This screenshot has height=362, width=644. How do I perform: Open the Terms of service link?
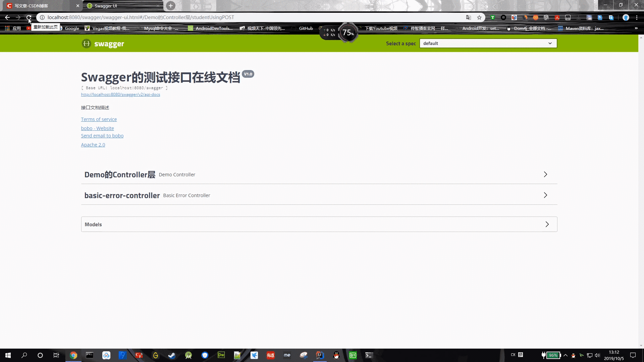coord(99,119)
